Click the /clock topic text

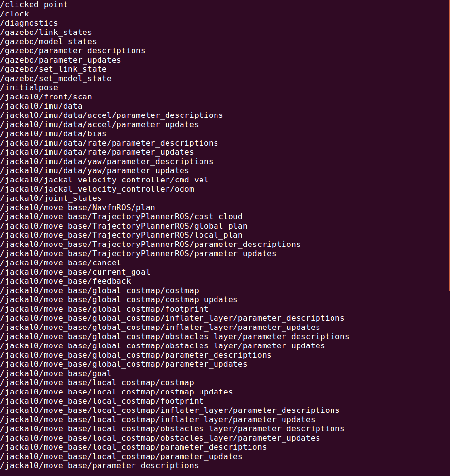tap(15, 14)
